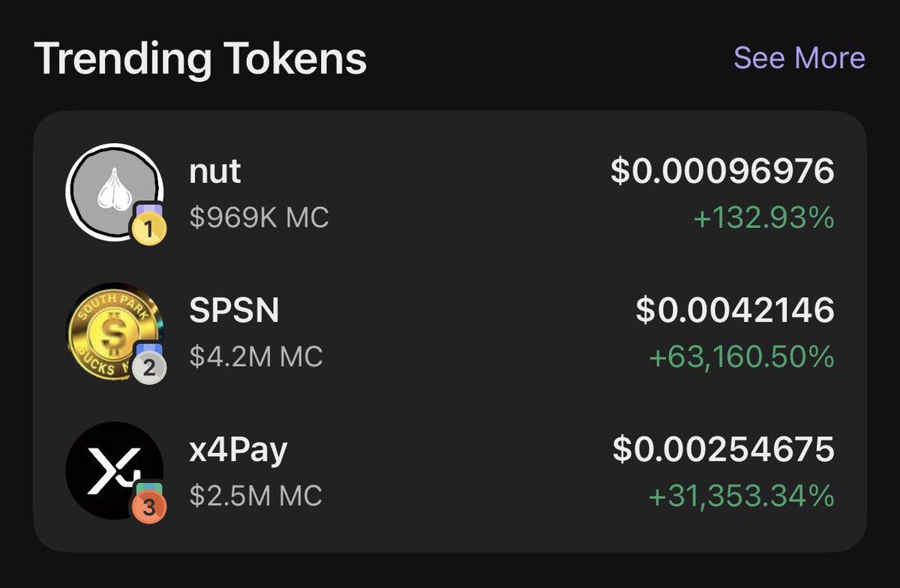
Task: Select the nut token name
Action: point(214,172)
